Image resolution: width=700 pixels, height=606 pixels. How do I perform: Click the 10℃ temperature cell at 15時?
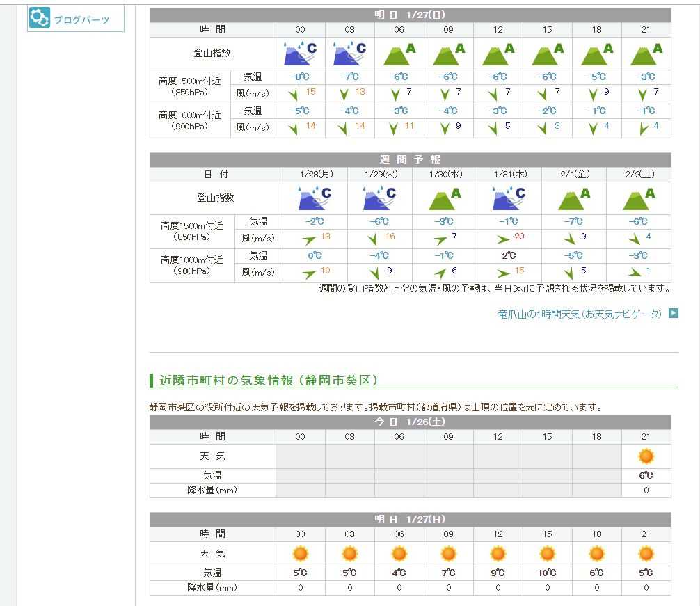[x=547, y=573]
